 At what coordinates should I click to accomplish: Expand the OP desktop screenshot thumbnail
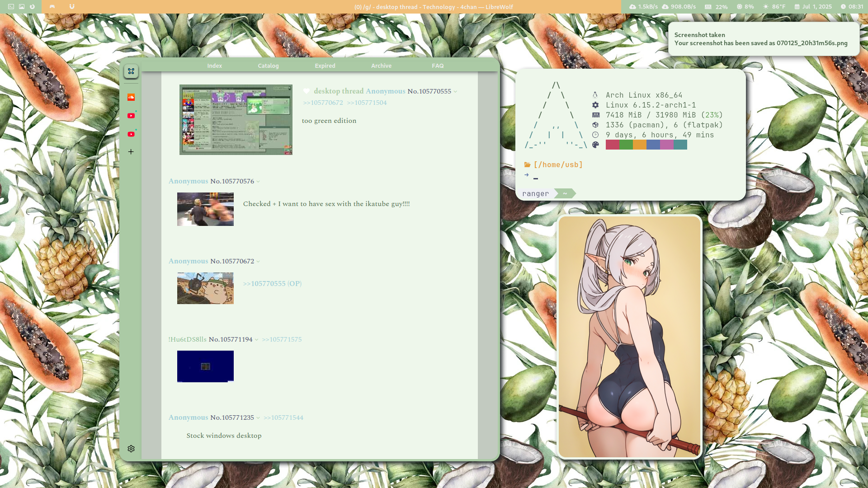(236, 120)
